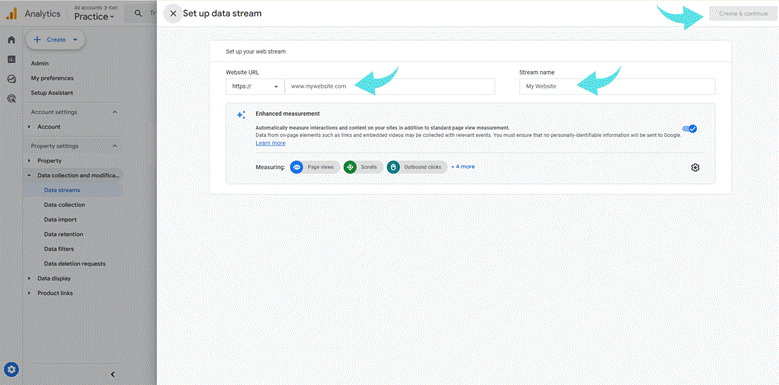
Task: Close the Set up data stream panel
Action: pos(173,13)
